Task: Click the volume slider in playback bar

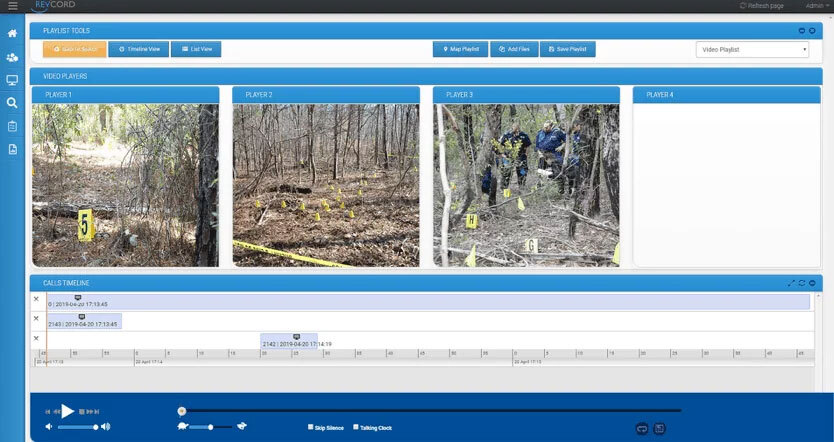Action: (78, 427)
